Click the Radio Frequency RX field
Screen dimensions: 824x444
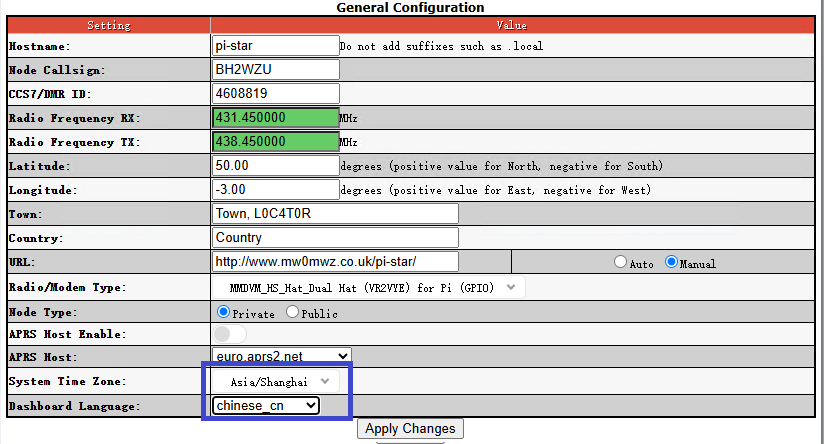(275, 118)
